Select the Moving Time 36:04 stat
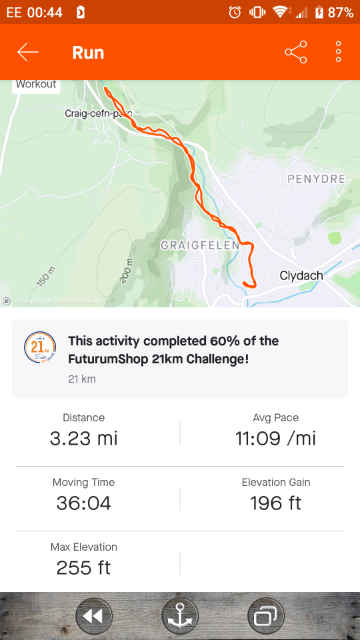The width and height of the screenshot is (360, 640). pyautogui.click(x=84, y=496)
